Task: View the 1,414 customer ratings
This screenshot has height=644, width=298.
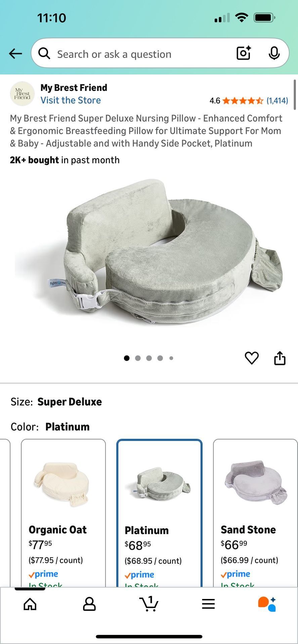Action: [277, 101]
